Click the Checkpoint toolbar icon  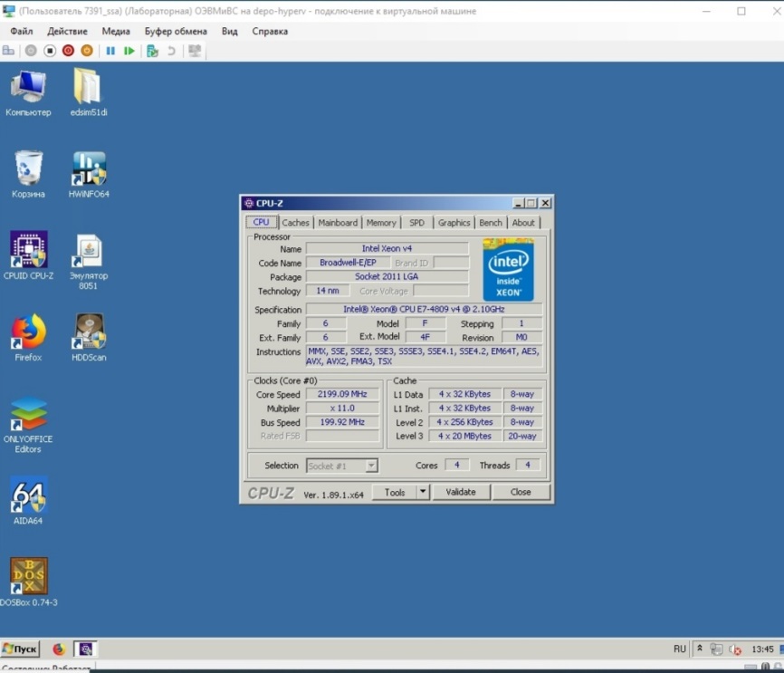click(152, 51)
